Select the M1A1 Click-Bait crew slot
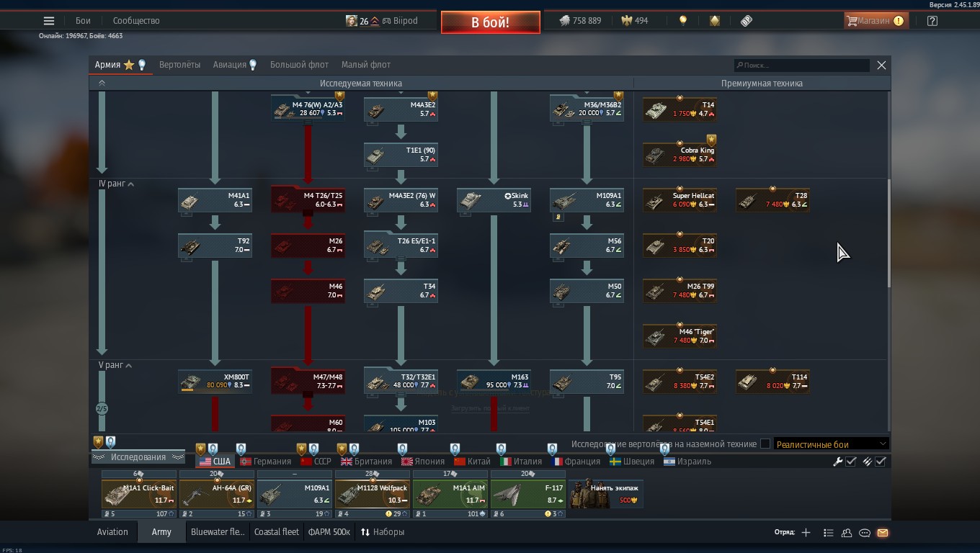The height and width of the screenshot is (553, 980). coord(139,493)
